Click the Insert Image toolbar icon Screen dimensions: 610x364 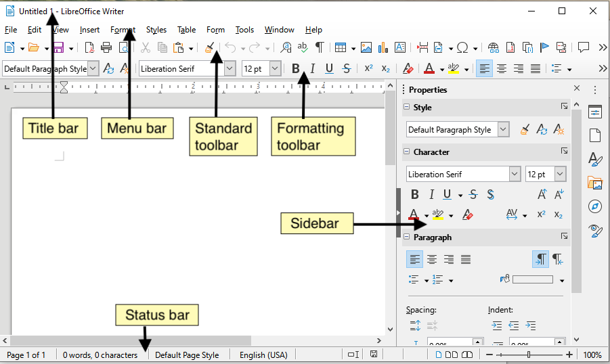pyautogui.click(x=366, y=47)
